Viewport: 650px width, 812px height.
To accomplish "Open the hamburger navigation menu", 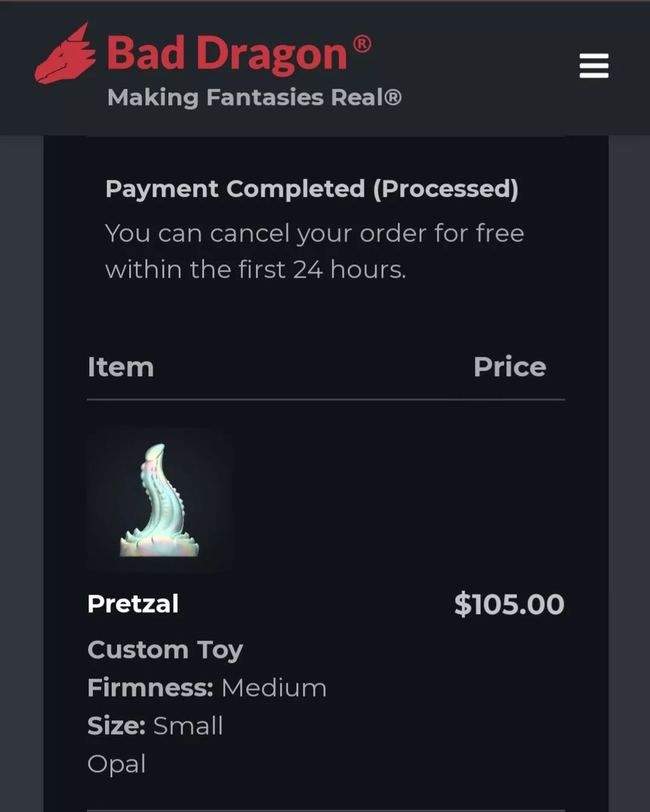I will click(594, 66).
